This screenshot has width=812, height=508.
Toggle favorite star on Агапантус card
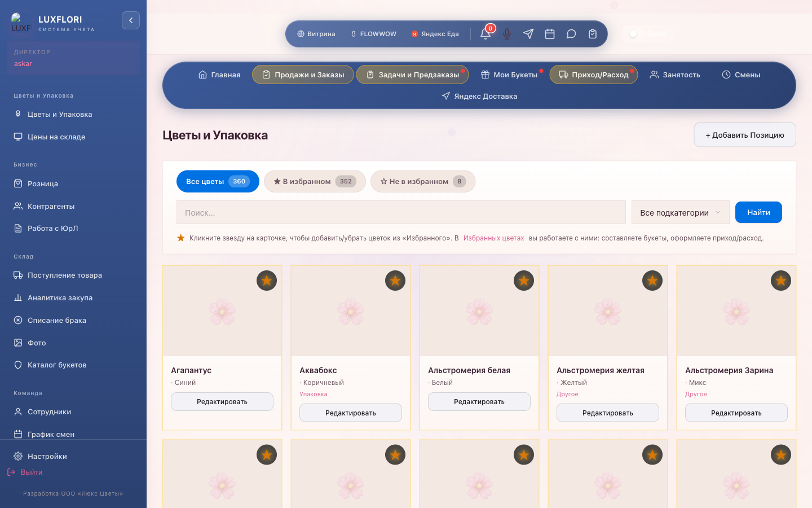pyautogui.click(x=267, y=281)
